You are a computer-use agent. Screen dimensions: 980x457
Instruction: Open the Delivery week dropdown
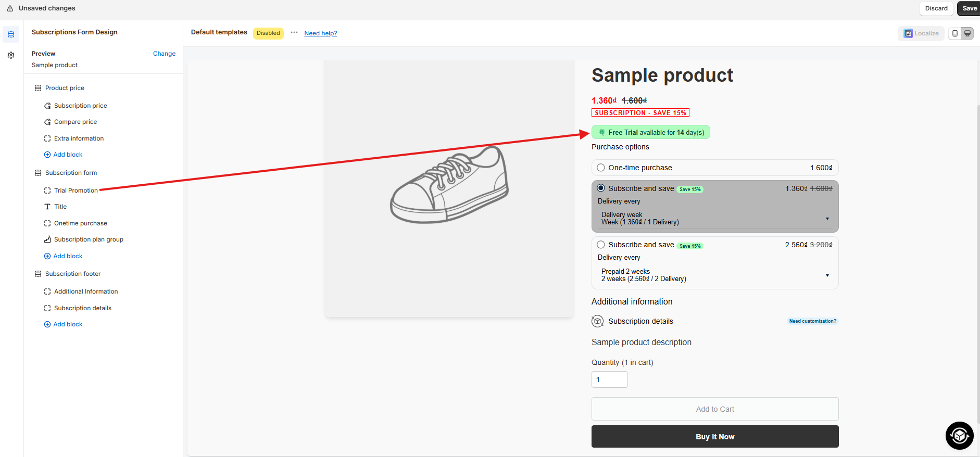click(714, 219)
